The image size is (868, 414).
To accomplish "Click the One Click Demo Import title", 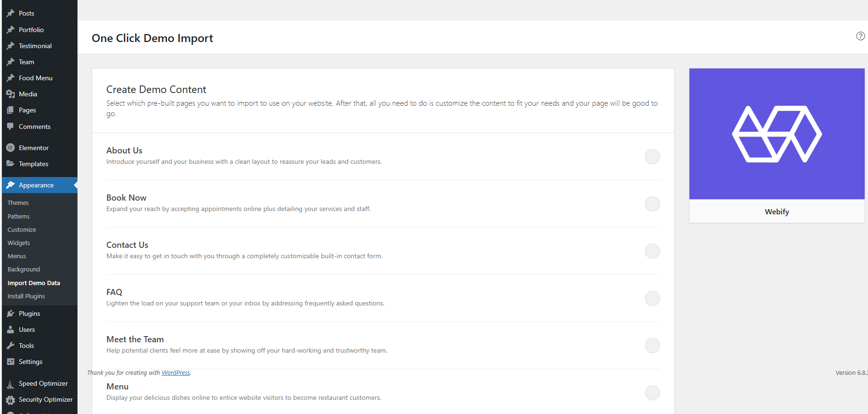I will tap(152, 38).
